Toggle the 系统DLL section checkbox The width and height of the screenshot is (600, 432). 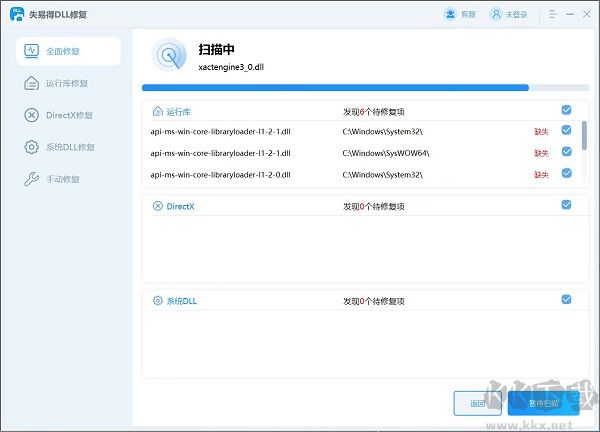tap(567, 299)
